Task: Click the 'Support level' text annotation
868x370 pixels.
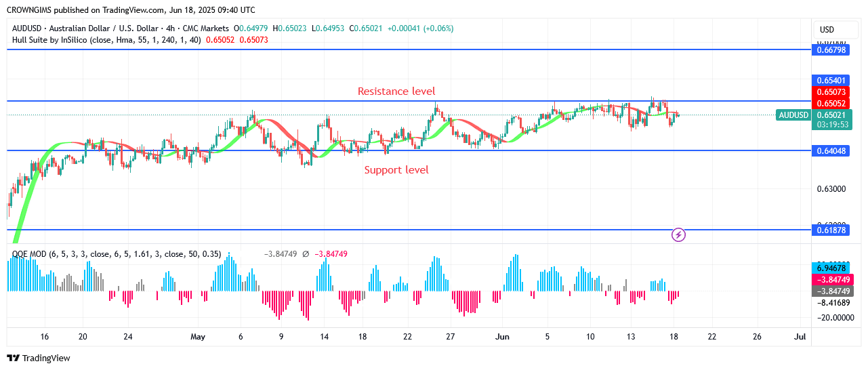Action: pos(396,169)
